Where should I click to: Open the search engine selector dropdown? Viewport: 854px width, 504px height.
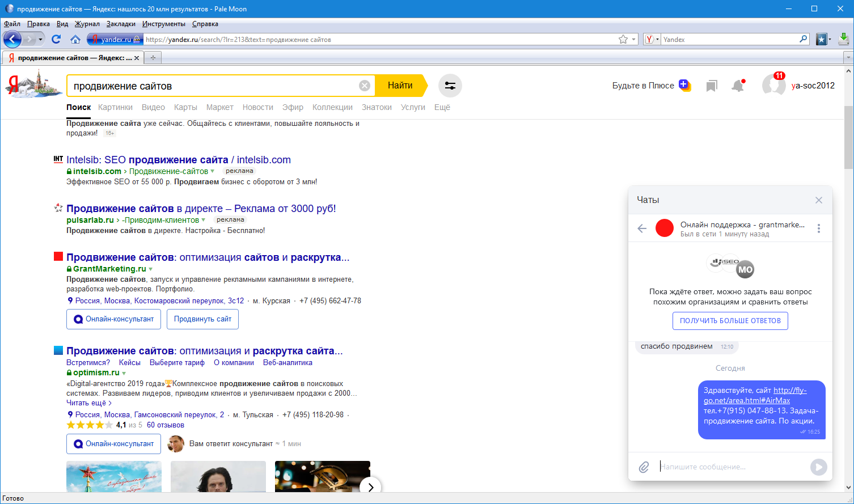(652, 39)
